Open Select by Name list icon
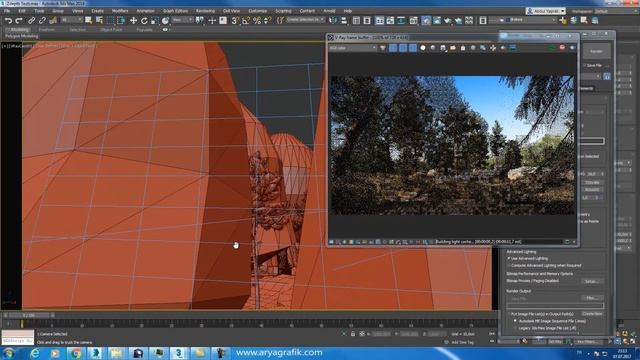 tap(99, 20)
